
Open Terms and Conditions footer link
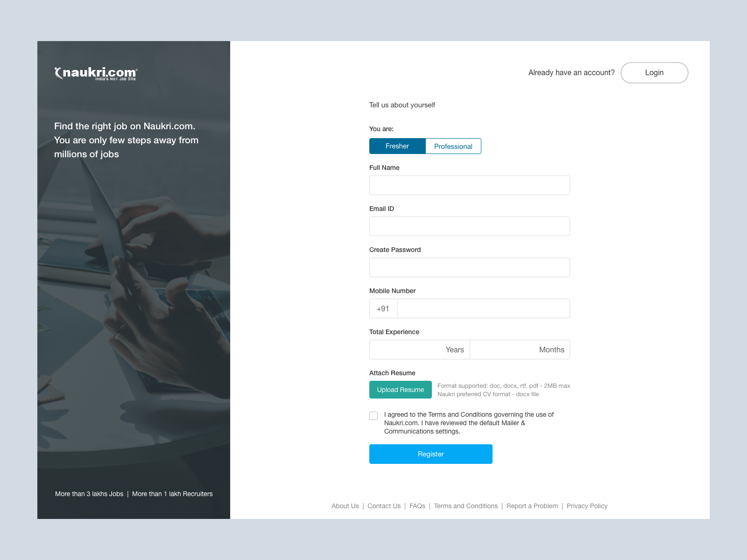466,506
